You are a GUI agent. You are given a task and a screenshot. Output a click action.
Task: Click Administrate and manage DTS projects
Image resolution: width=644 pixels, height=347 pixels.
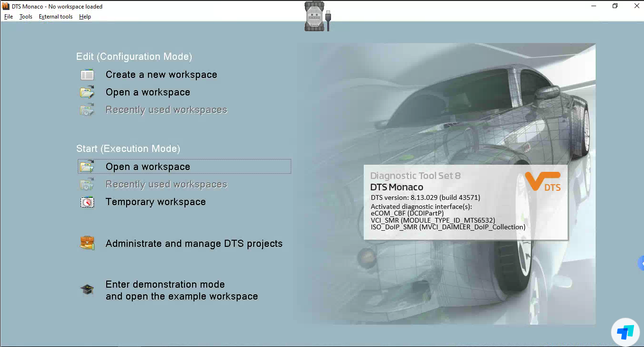click(194, 244)
